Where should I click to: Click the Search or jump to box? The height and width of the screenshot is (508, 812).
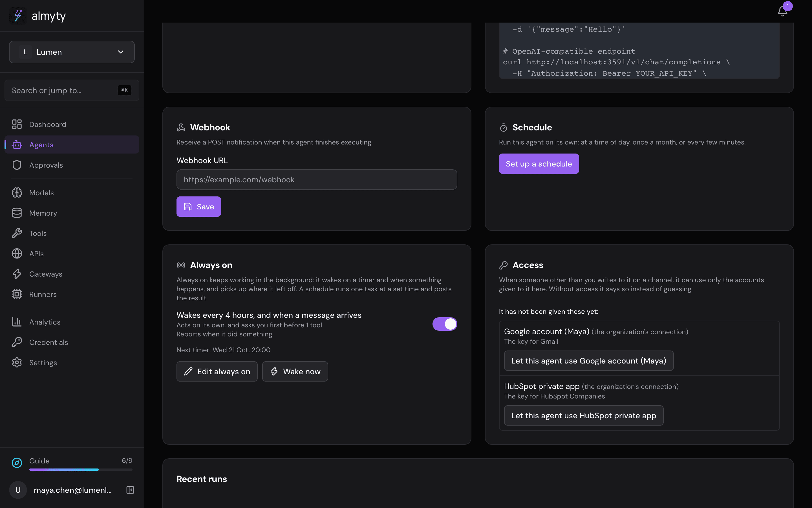click(x=72, y=90)
